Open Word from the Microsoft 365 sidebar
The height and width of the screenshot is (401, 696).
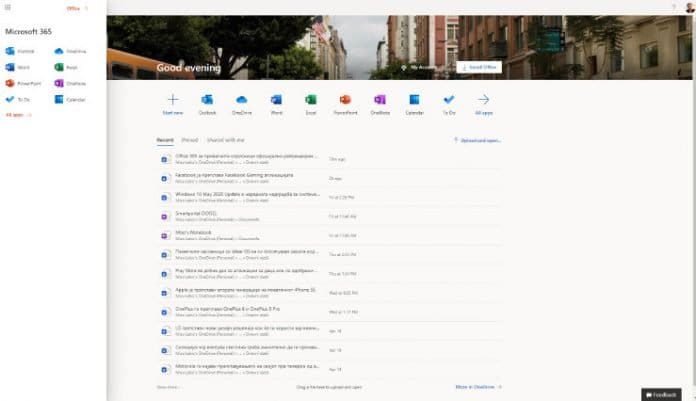coord(18,67)
